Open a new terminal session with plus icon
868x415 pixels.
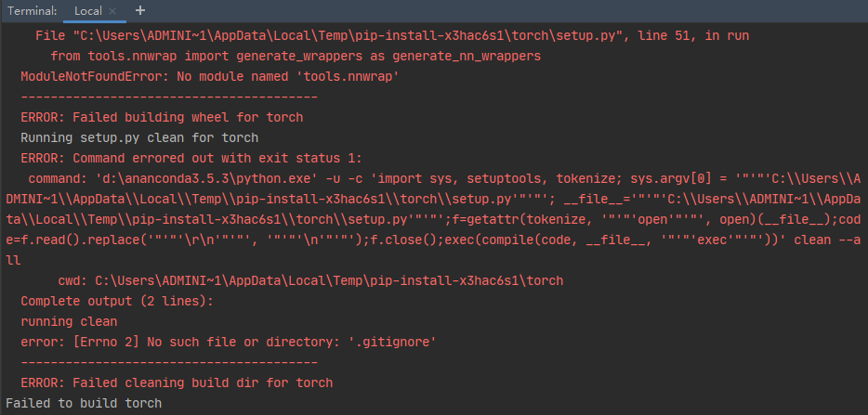pos(140,10)
